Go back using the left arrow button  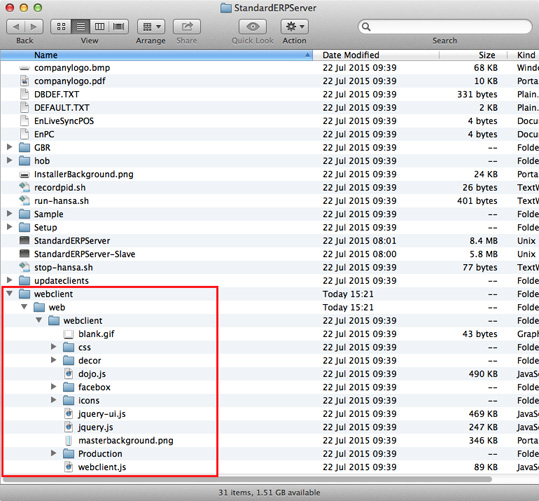pyautogui.click(x=16, y=26)
